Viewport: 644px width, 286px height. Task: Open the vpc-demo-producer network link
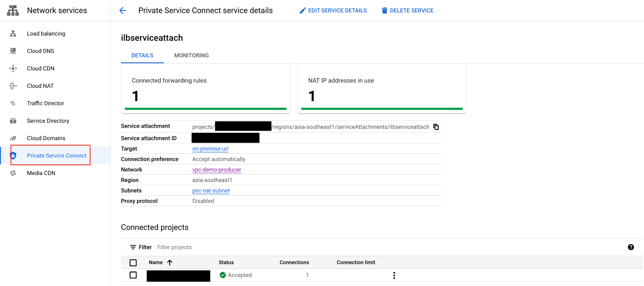tap(216, 170)
